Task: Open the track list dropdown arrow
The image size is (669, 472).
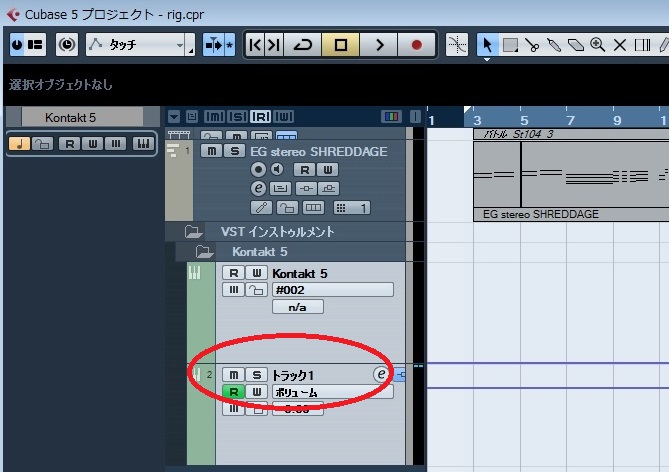Action: coord(174,117)
